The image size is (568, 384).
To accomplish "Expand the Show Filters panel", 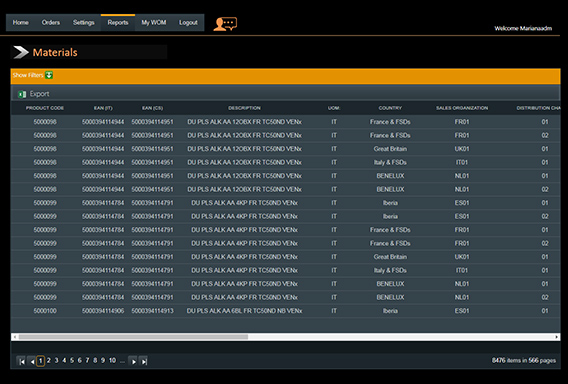I will 28,75.
